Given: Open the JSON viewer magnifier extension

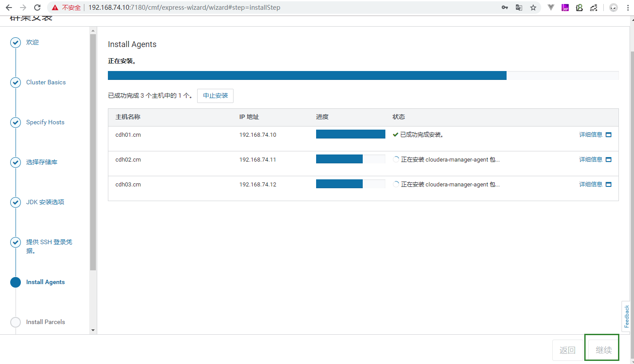Looking at the screenshot, I should 579,8.
